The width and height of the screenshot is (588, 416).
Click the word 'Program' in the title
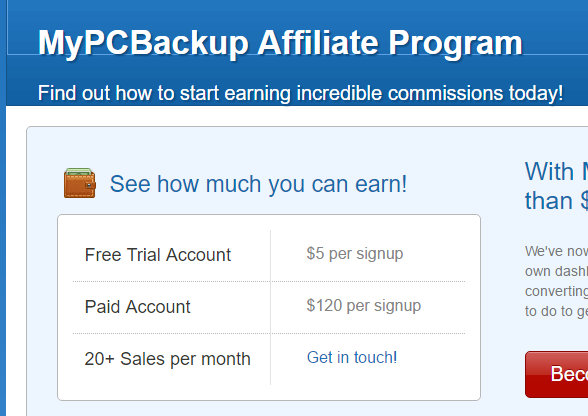[455, 44]
